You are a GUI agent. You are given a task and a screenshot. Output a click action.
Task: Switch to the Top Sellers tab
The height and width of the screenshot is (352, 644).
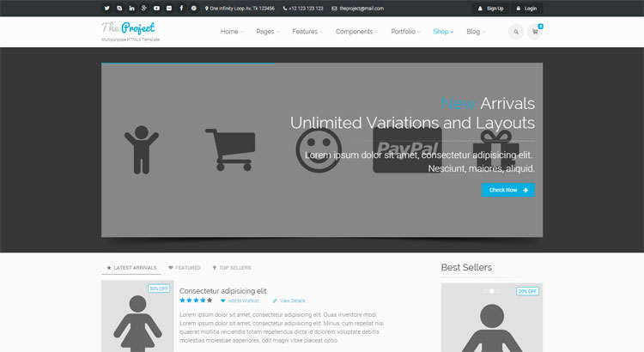(x=231, y=268)
